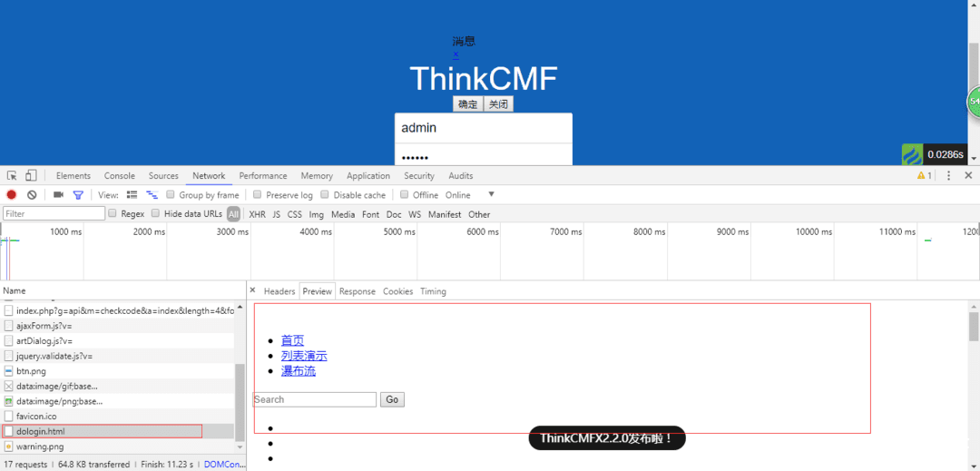
Task: Open the Performance tab
Action: [263, 175]
